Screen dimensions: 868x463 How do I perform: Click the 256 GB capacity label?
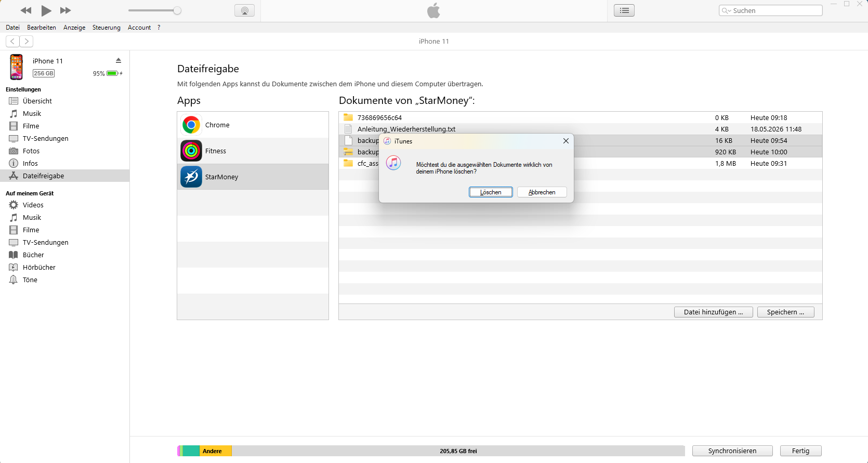point(44,73)
